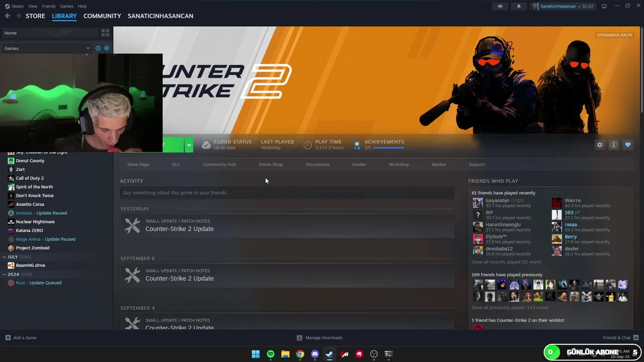Select Spirit of the North
The height and width of the screenshot is (362, 644).
click(x=34, y=187)
